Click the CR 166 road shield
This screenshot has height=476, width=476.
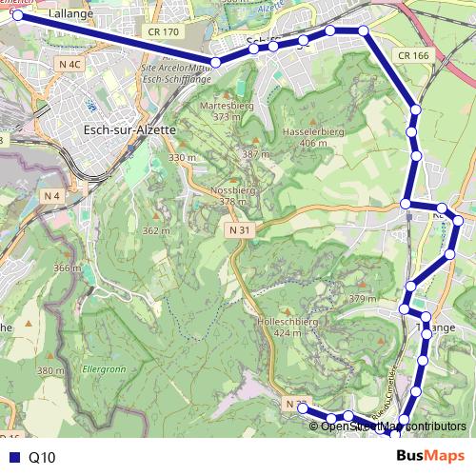point(413,56)
